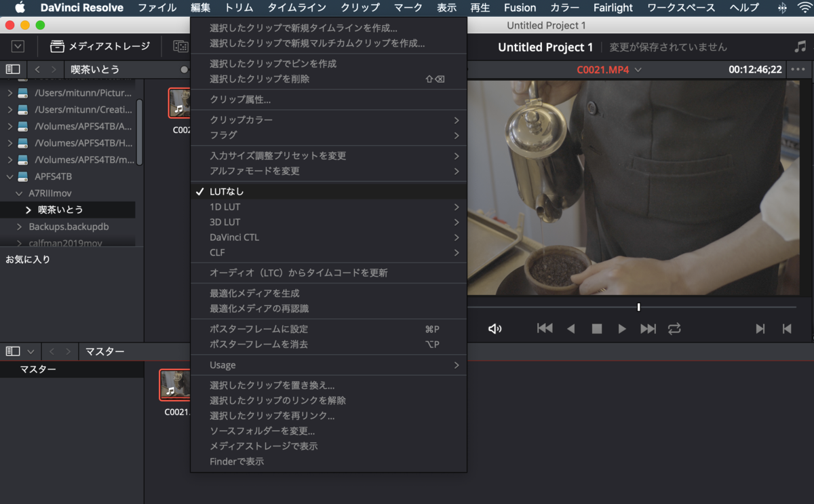The width and height of the screenshot is (814, 504).
Task: Select the checked LUTなし option
Action: (x=328, y=192)
